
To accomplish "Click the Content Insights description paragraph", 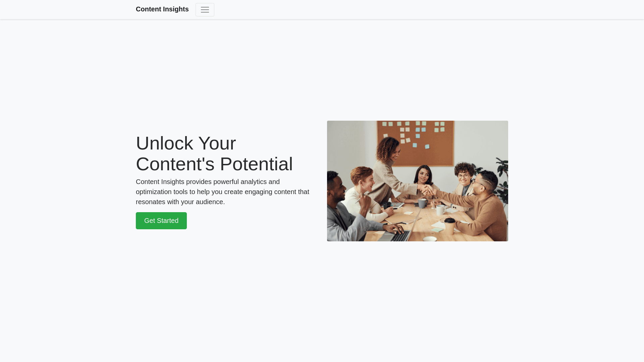I will (x=223, y=192).
